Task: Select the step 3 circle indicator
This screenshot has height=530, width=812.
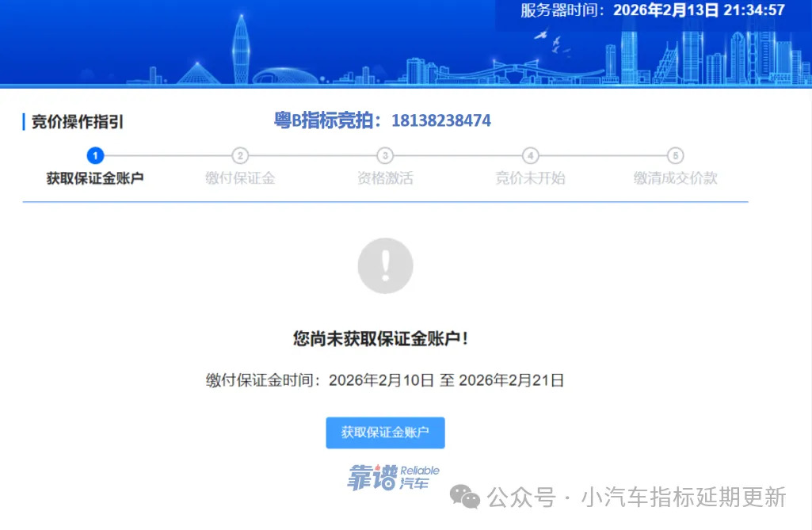Action: click(385, 156)
